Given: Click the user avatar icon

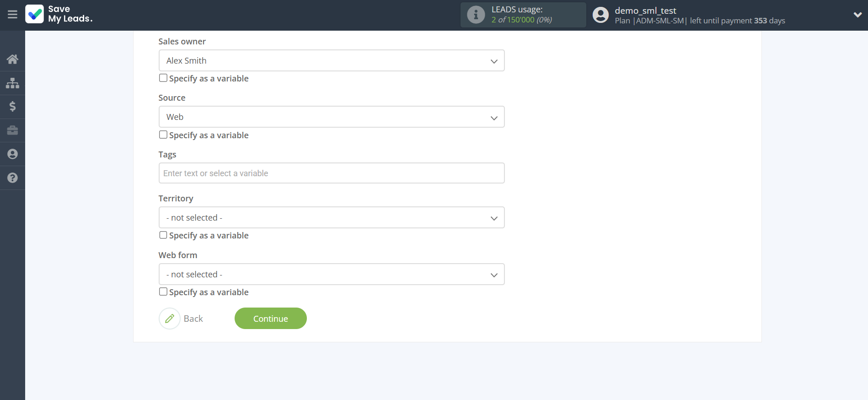Looking at the screenshot, I should (x=600, y=15).
